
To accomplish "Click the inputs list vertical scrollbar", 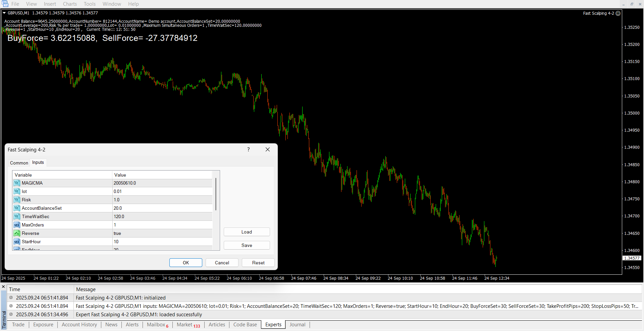I will tap(216, 194).
